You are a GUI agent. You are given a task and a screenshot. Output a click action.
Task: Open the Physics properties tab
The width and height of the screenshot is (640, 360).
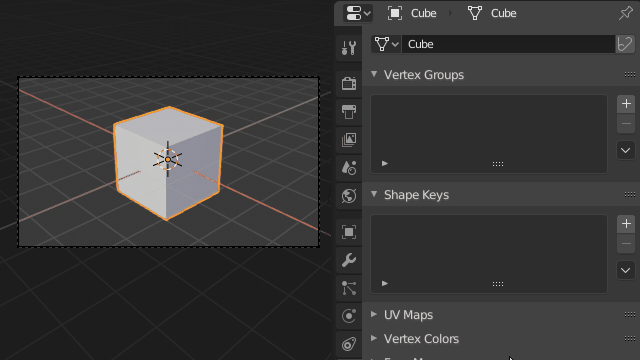(349, 316)
